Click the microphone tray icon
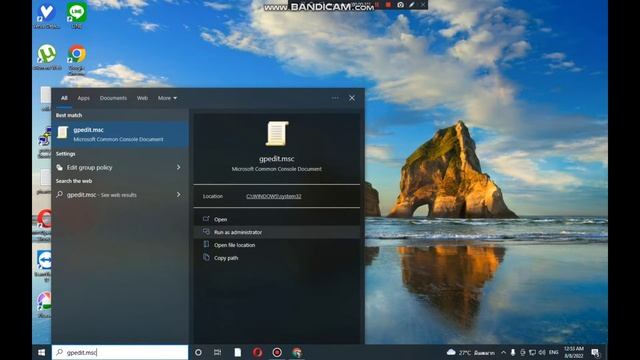 513,352
